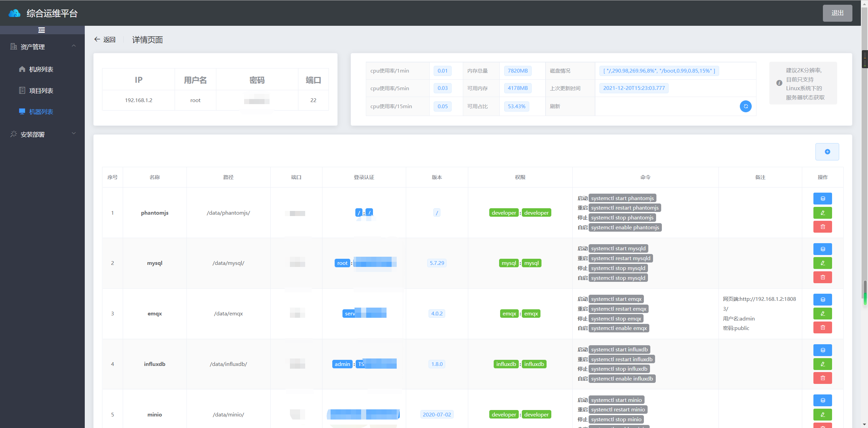Click the edit pencil icon on the influxdb row
Viewport: 868px width, 428px height.
pyautogui.click(x=822, y=364)
